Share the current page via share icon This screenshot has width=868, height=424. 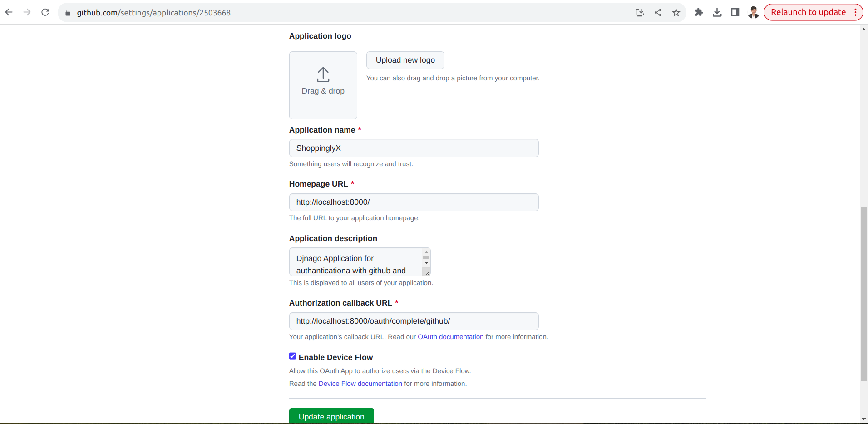click(658, 12)
